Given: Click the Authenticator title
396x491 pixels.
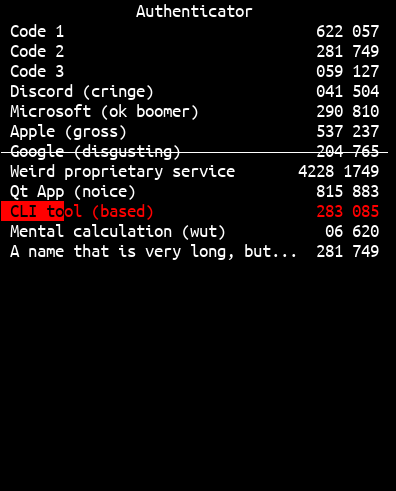Looking at the screenshot, I should point(194,11).
